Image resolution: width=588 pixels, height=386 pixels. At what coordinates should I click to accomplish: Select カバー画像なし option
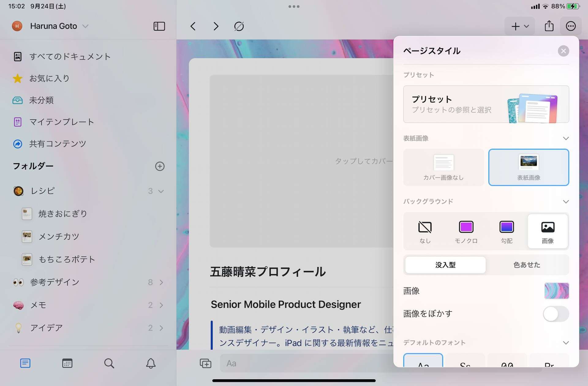(x=443, y=167)
